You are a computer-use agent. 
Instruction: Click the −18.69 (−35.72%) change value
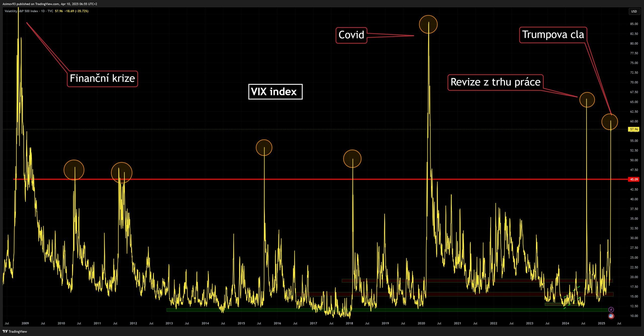(x=76, y=11)
